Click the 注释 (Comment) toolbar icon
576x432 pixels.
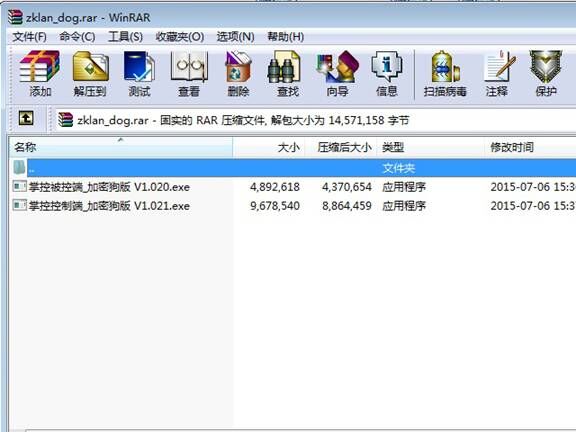point(500,66)
